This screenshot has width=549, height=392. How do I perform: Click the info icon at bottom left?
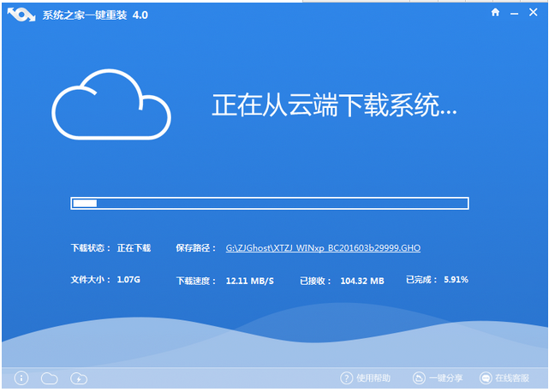22,377
